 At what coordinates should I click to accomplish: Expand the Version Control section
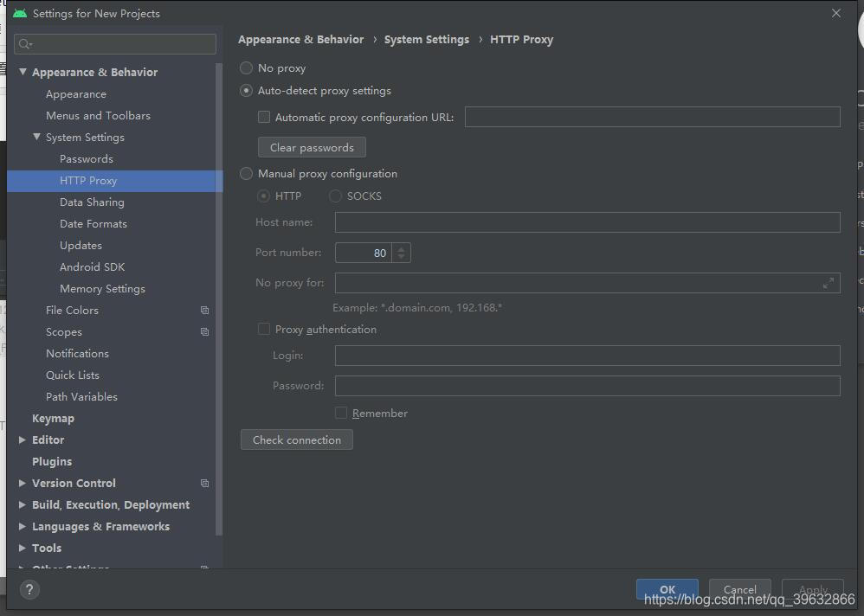click(22, 483)
